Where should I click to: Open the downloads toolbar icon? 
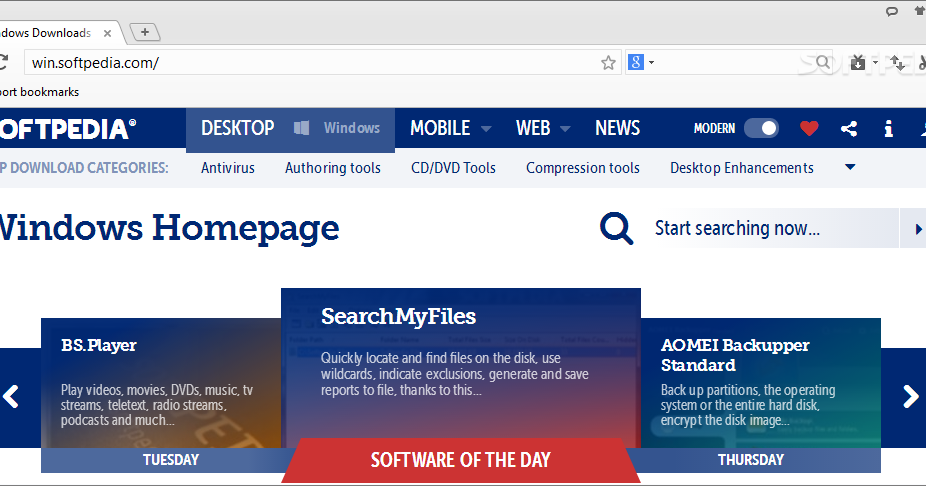tap(858, 62)
